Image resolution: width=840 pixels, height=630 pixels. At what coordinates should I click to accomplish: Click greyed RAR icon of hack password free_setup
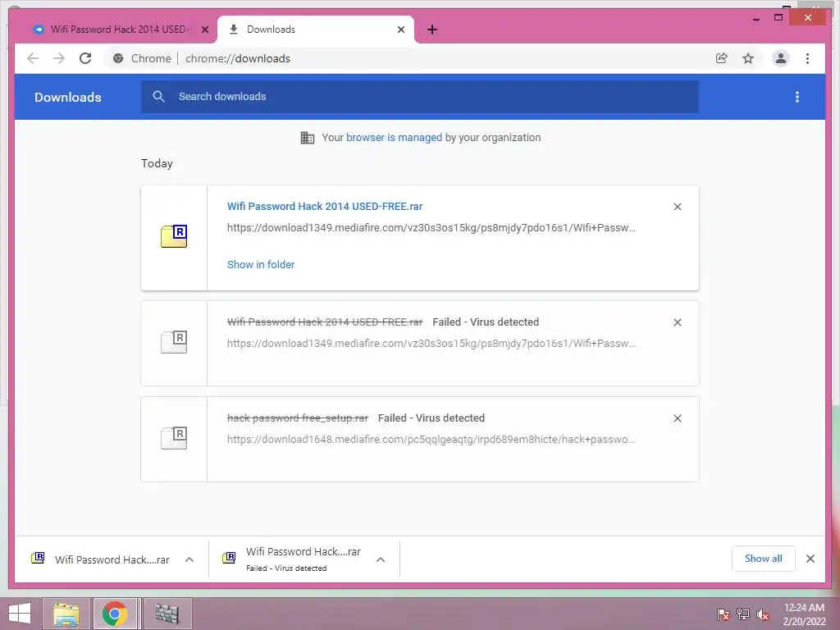pos(174,438)
